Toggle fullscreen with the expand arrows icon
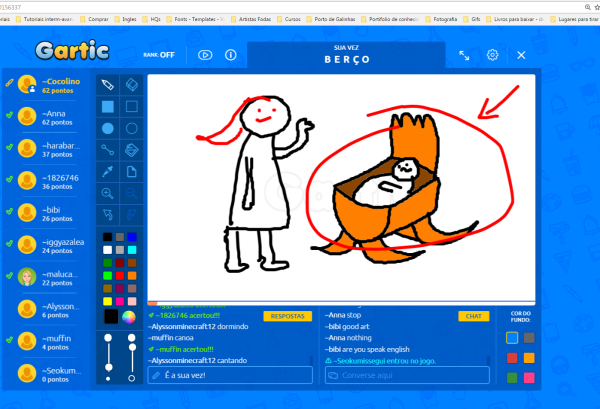Screen dimensions: 600x409 [465, 56]
